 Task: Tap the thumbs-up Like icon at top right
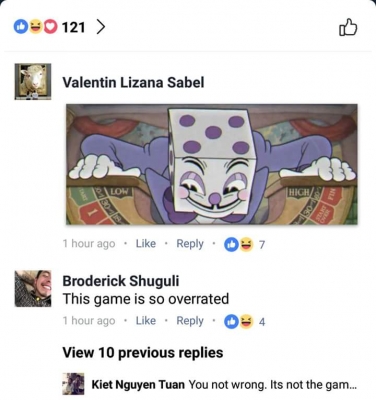(x=348, y=28)
